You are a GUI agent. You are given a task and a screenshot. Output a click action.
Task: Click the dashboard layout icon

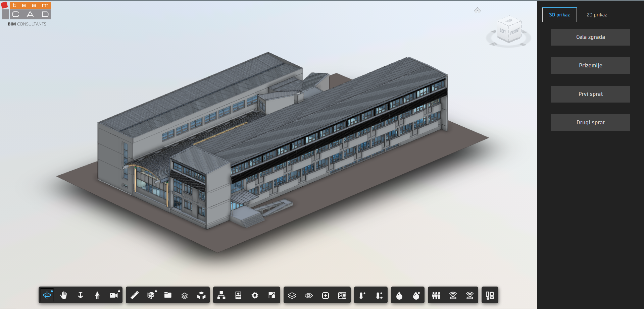tap(490, 295)
